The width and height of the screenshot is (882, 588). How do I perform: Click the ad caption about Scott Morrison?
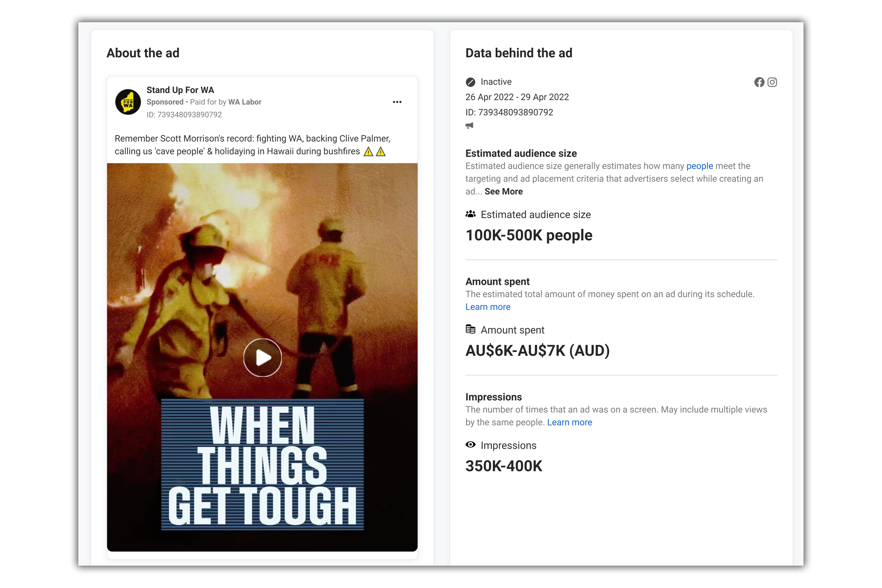point(252,145)
